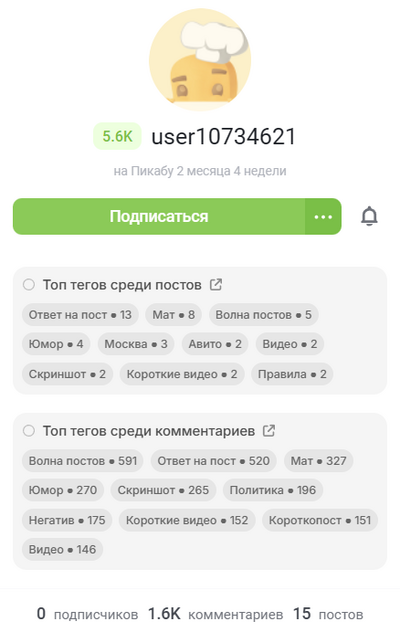The height and width of the screenshot is (632, 400).
Task: Open the external link icon beside Топ тегов среди комментариев
Action: pyautogui.click(x=269, y=430)
